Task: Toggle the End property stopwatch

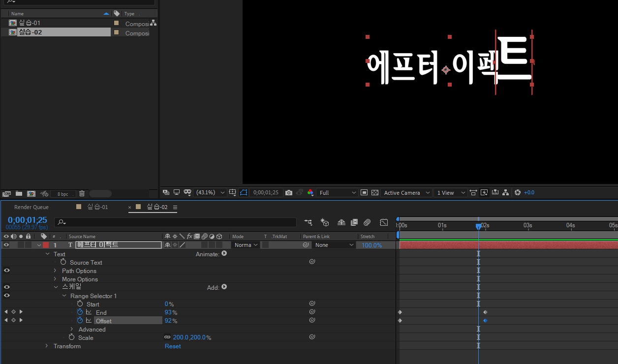Action: [80, 312]
